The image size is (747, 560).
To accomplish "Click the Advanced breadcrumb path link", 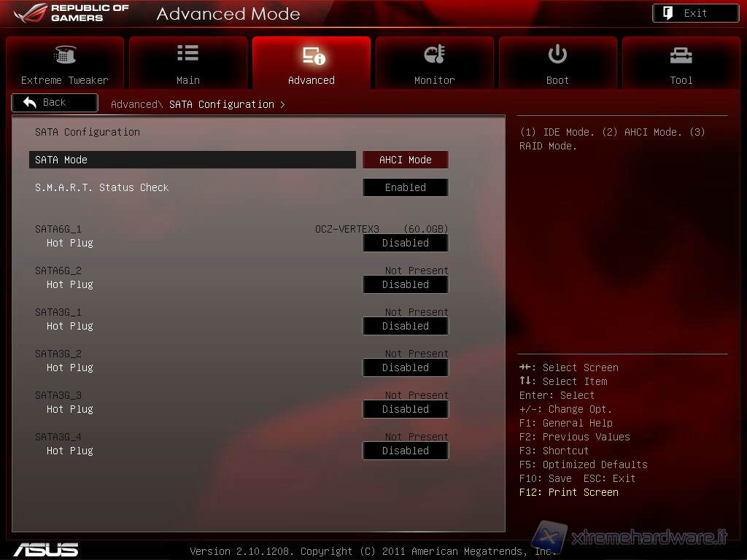I will click(x=133, y=104).
